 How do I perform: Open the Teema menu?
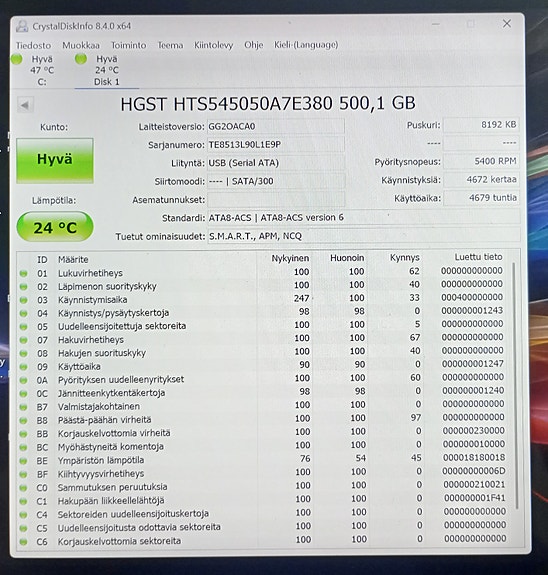tap(170, 45)
